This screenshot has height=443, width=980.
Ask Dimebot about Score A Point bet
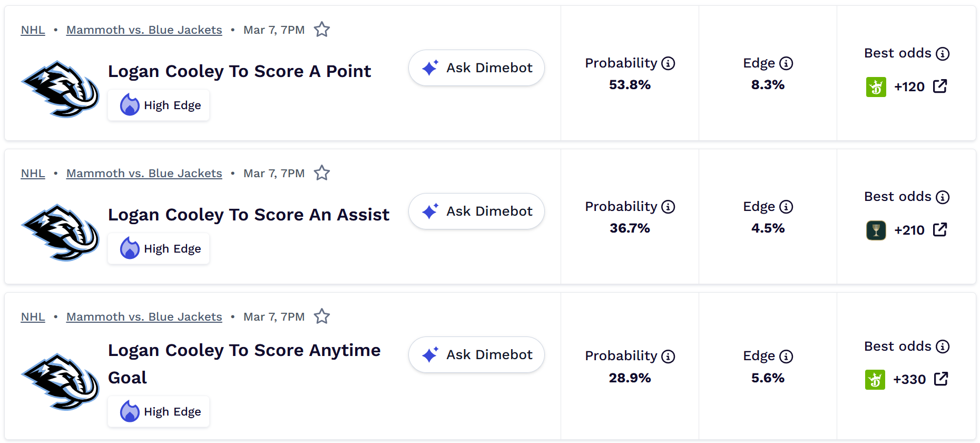click(x=476, y=68)
